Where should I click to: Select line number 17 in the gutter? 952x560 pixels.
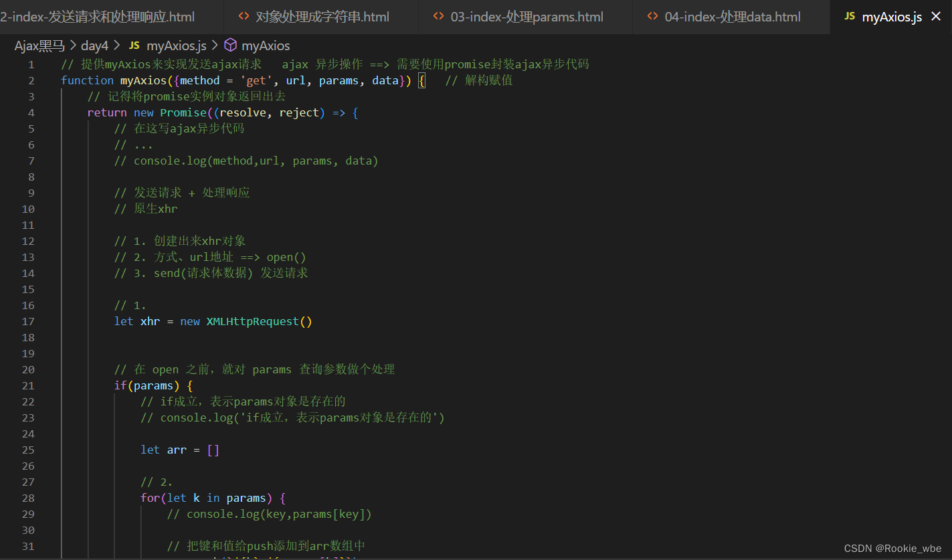tap(28, 321)
